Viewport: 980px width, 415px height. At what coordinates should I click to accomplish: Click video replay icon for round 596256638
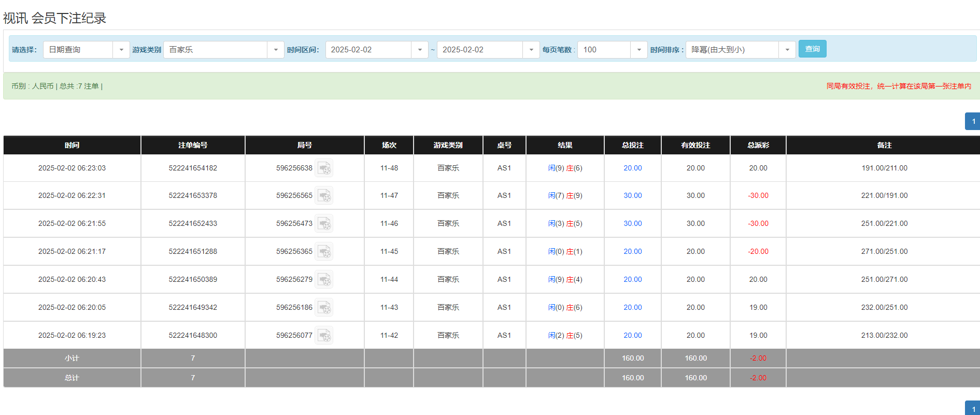[x=324, y=168]
